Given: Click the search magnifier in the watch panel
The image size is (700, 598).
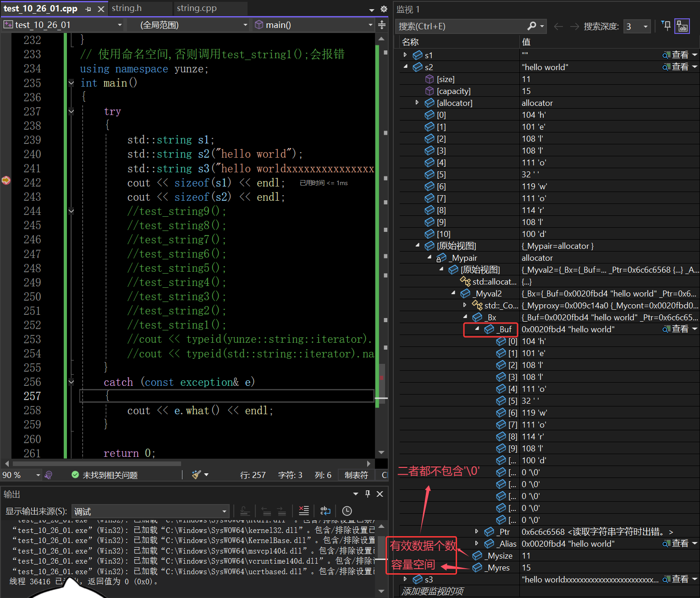Looking at the screenshot, I should pyautogui.click(x=532, y=26).
